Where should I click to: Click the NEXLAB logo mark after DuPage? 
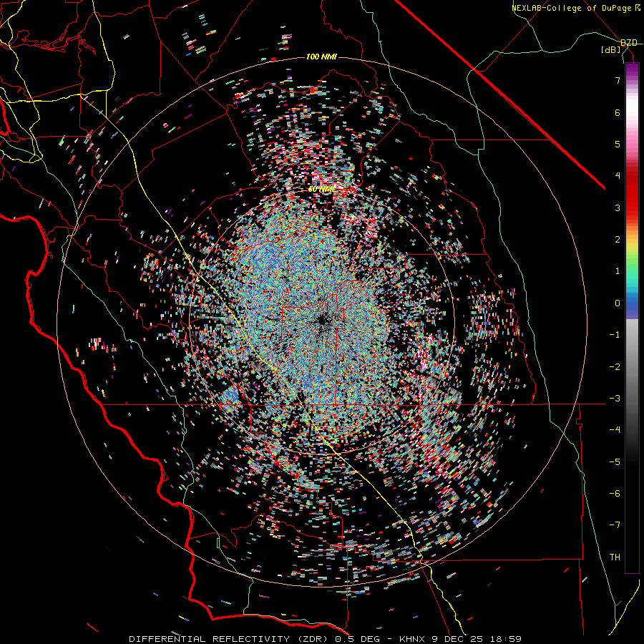(x=638, y=8)
